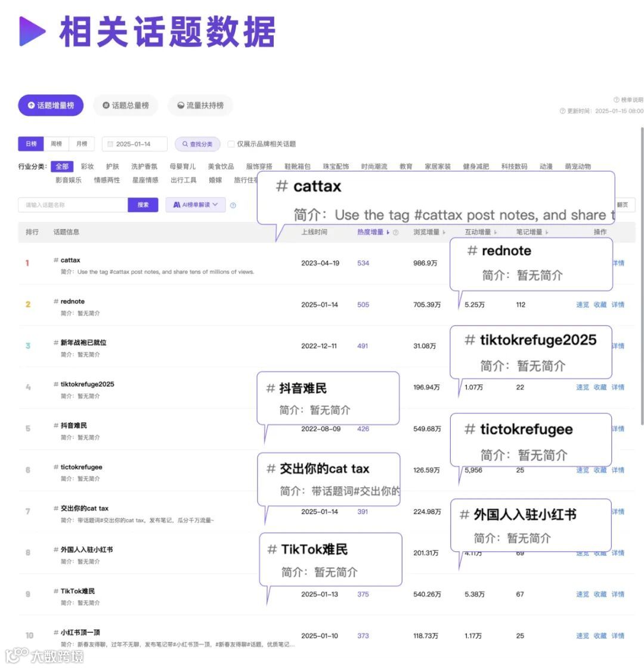Click 速览 for the 小红书顶一顶 row

click(582, 636)
